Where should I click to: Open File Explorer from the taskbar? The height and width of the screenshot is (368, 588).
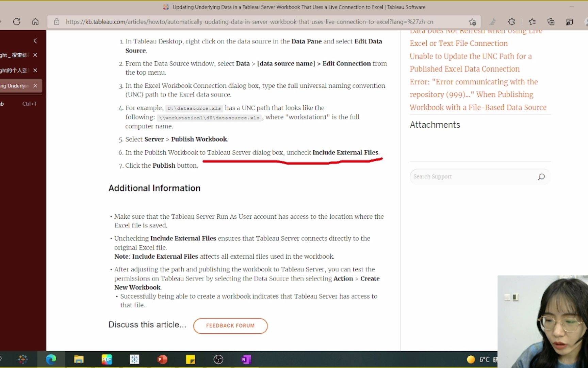pos(79,359)
